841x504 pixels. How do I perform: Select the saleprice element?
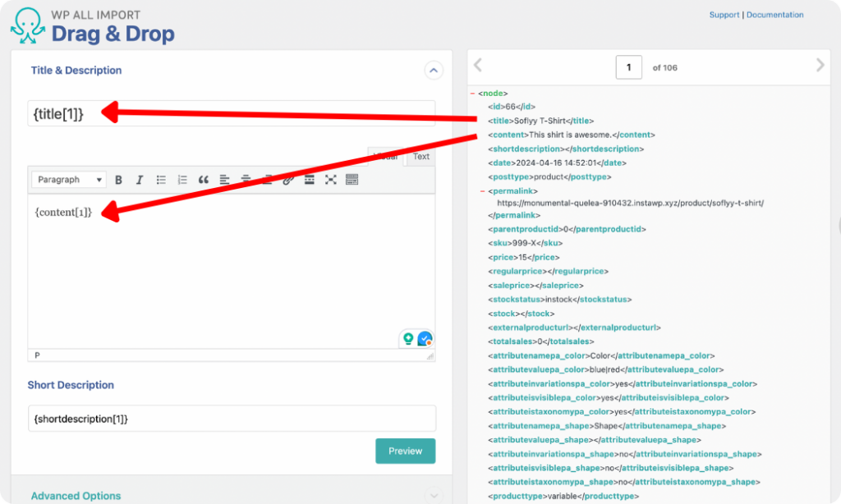tap(535, 285)
